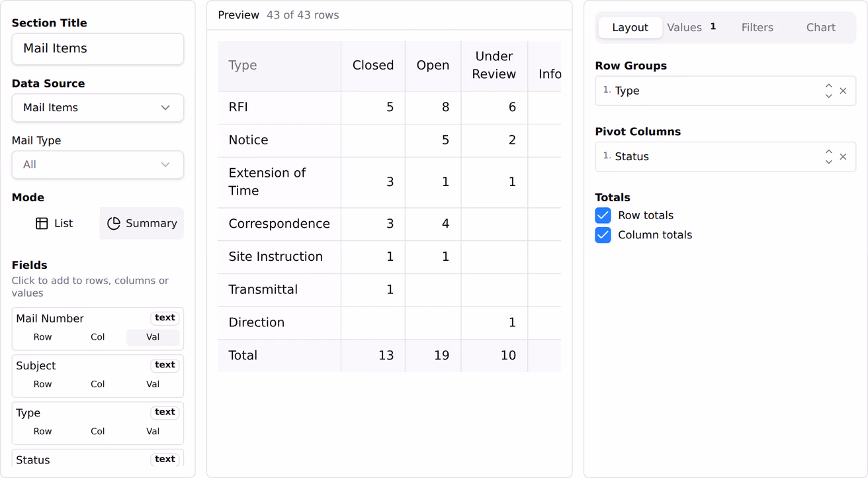Switch to Summary mode

click(142, 223)
